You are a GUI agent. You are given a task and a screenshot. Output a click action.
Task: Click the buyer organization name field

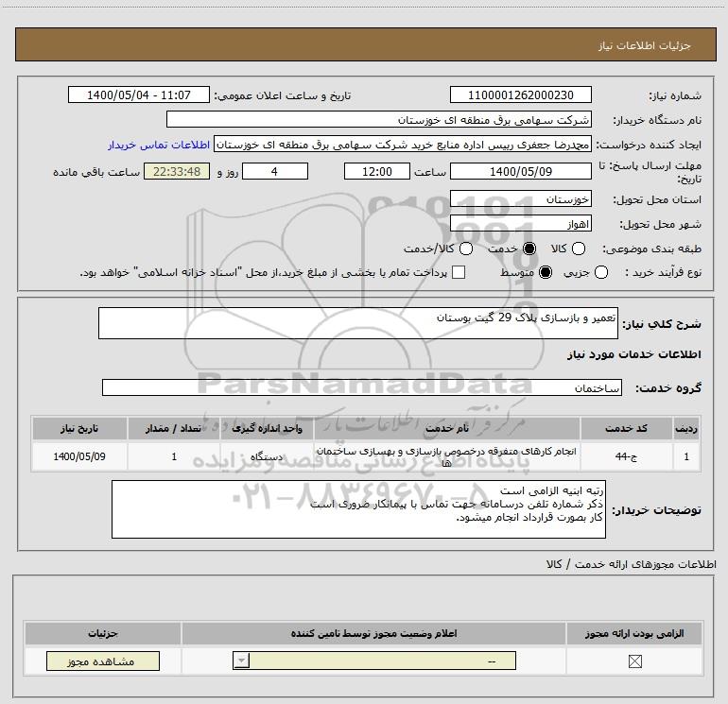pyautogui.click(x=379, y=119)
